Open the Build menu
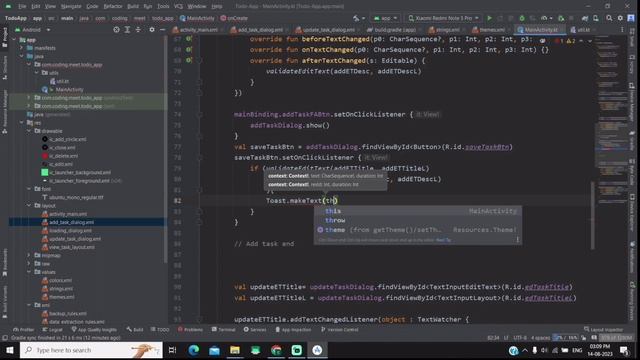The image size is (640, 360). click(x=133, y=6)
